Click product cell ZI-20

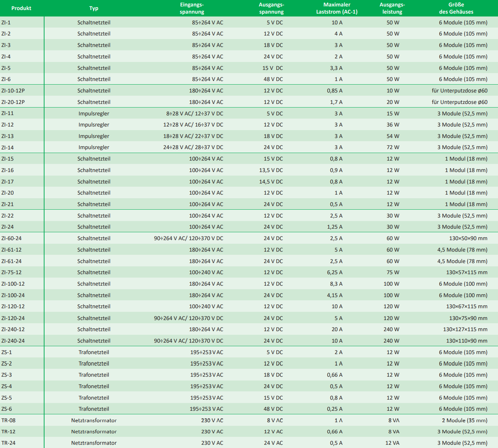click(8, 193)
